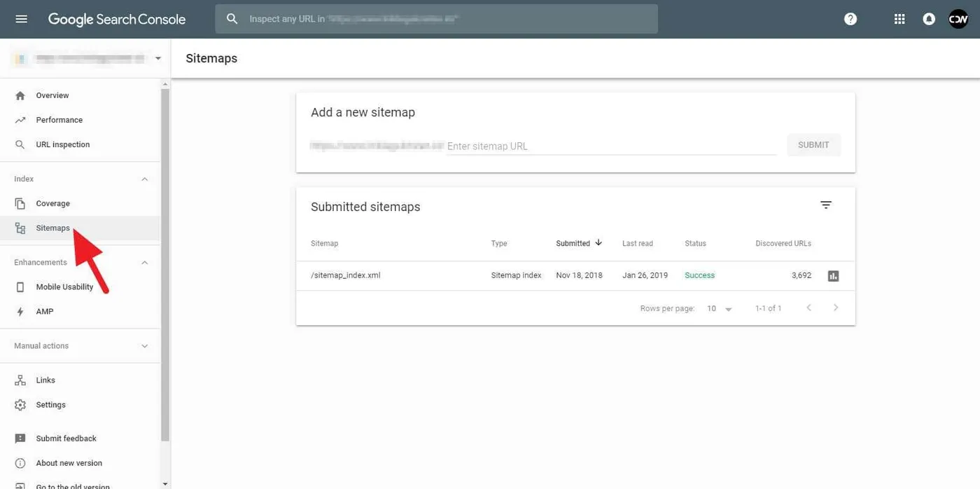The width and height of the screenshot is (980, 489).
Task: Open the Overview menu item
Action: click(80, 95)
